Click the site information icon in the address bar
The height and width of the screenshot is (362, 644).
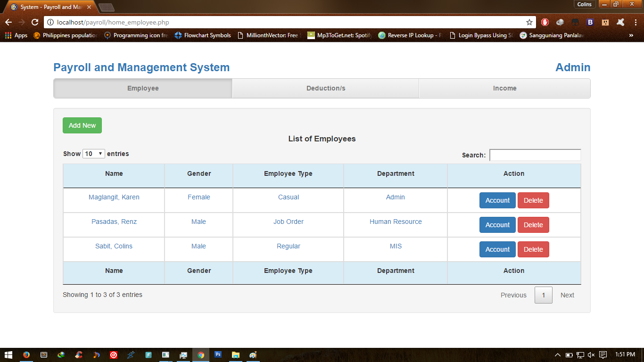50,22
